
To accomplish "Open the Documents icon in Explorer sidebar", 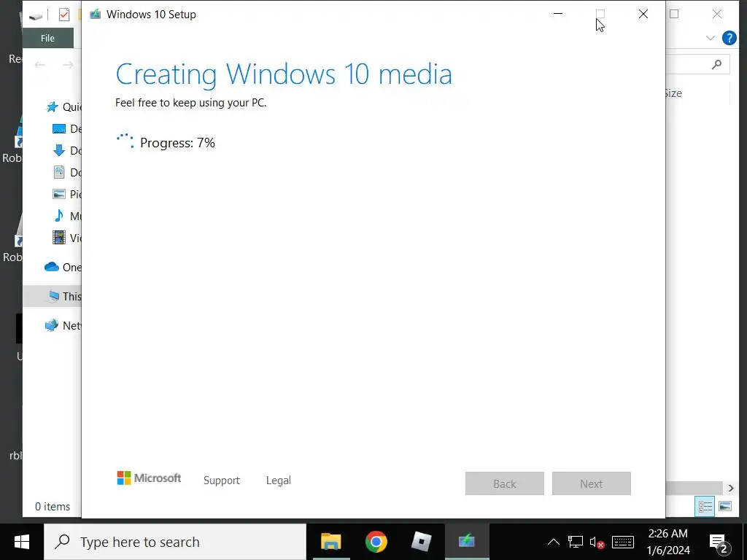I will (x=59, y=172).
